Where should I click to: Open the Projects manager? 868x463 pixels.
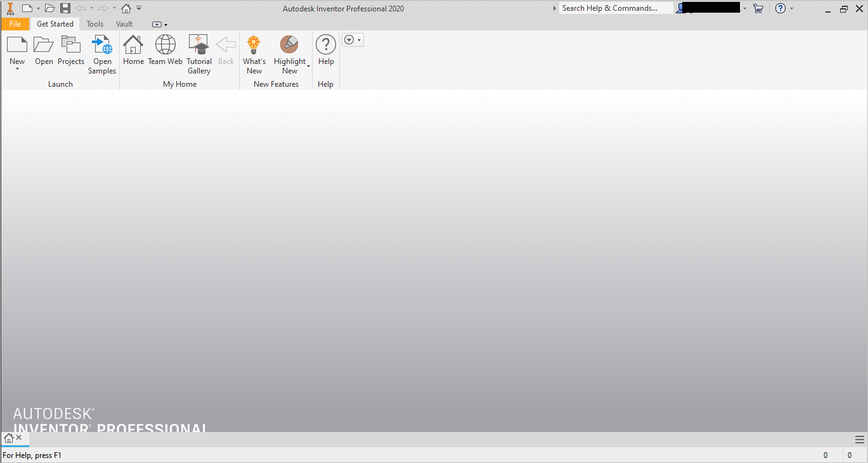point(70,51)
